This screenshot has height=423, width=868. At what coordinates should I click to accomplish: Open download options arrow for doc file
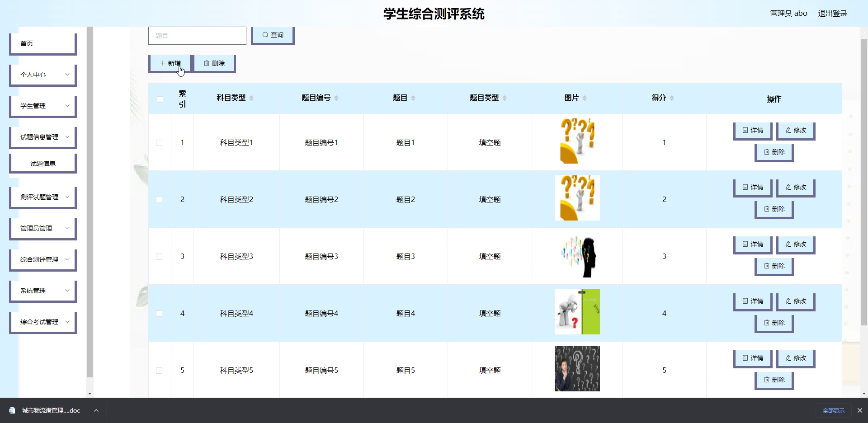pyautogui.click(x=96, y=410)
